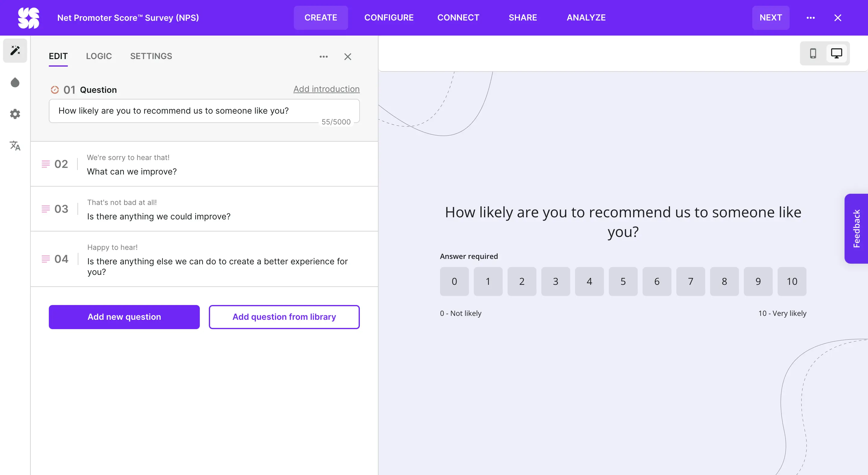Open the Feedback side tab
This screenshot has height=475, width=868.
[x=856, y=228]
